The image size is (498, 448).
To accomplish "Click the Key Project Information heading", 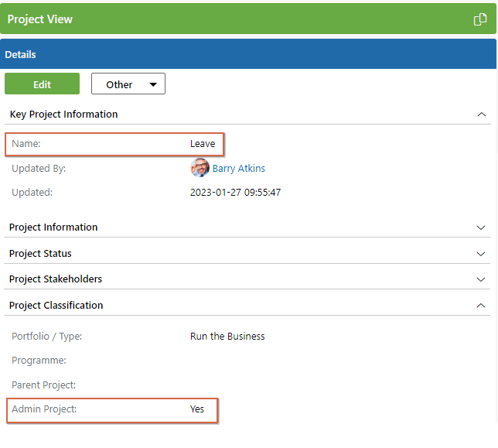I will coord(64,114).
